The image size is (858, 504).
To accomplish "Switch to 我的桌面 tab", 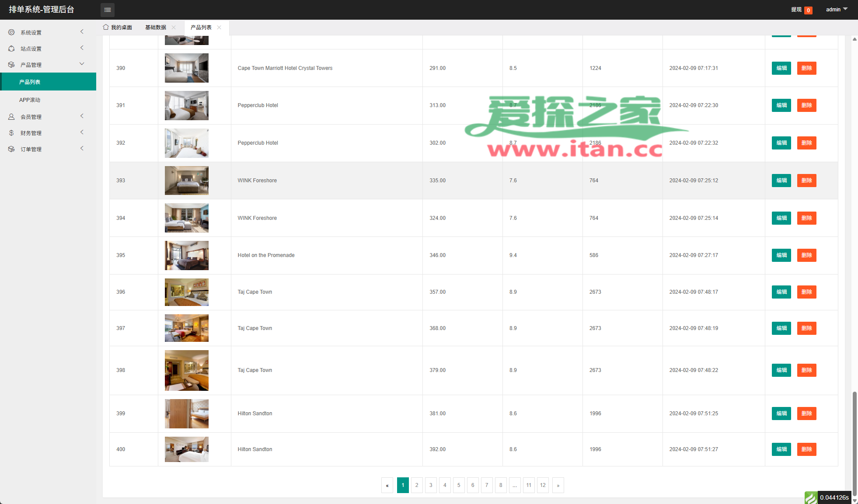I will 118,27.
